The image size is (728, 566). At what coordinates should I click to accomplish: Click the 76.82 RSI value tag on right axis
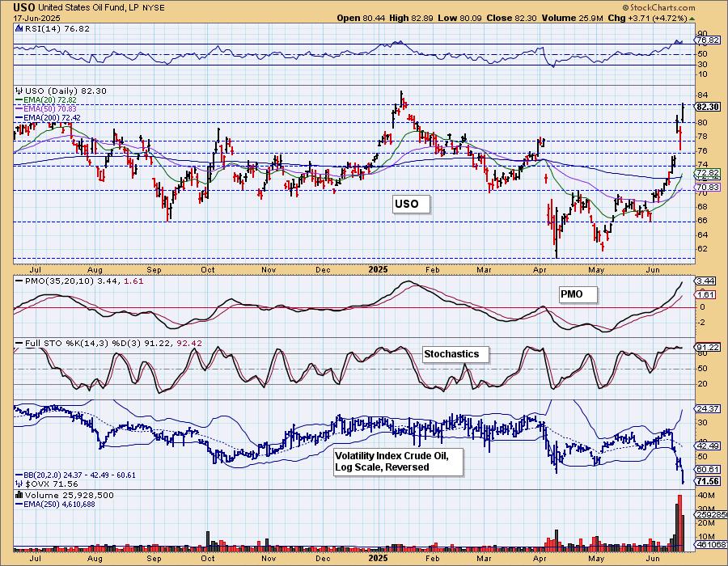(708, 40)
